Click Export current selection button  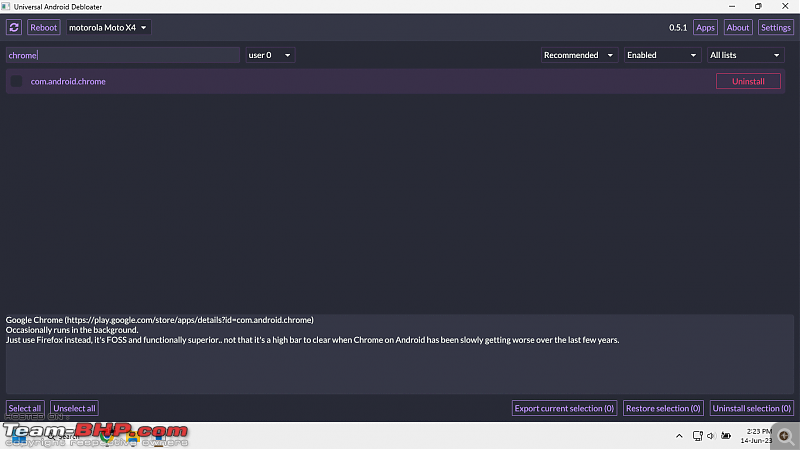click(564, 408)
